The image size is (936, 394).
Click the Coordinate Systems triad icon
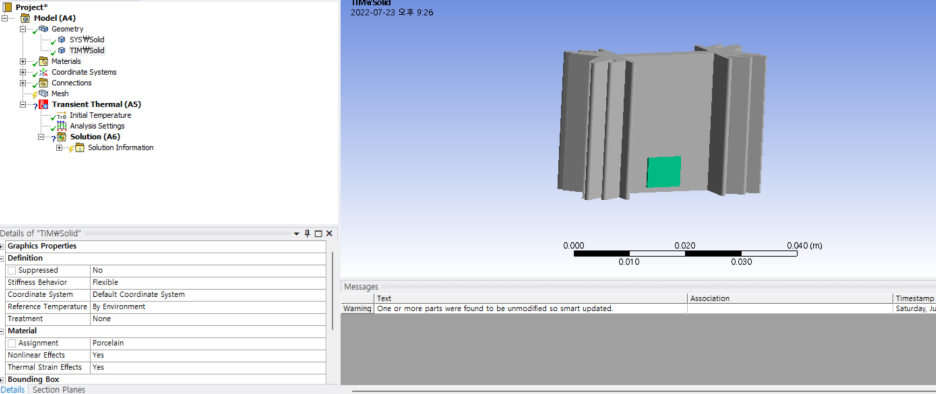(44, 72)
